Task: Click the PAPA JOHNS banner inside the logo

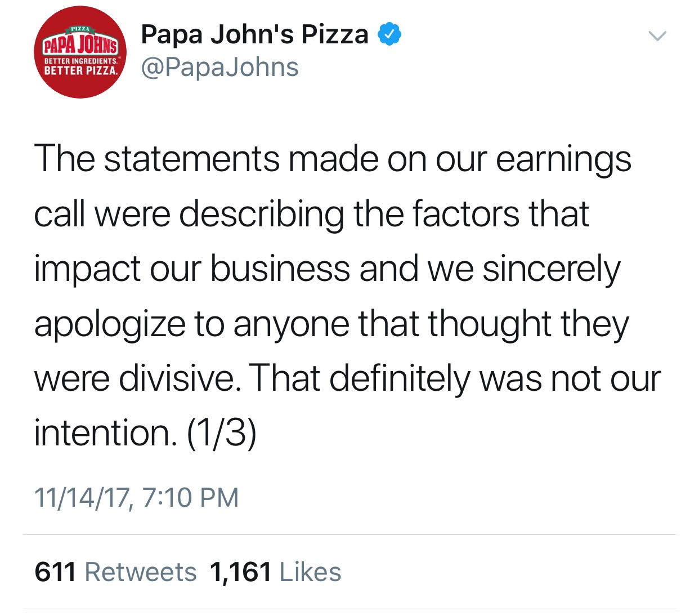Action: click(81, 42)
